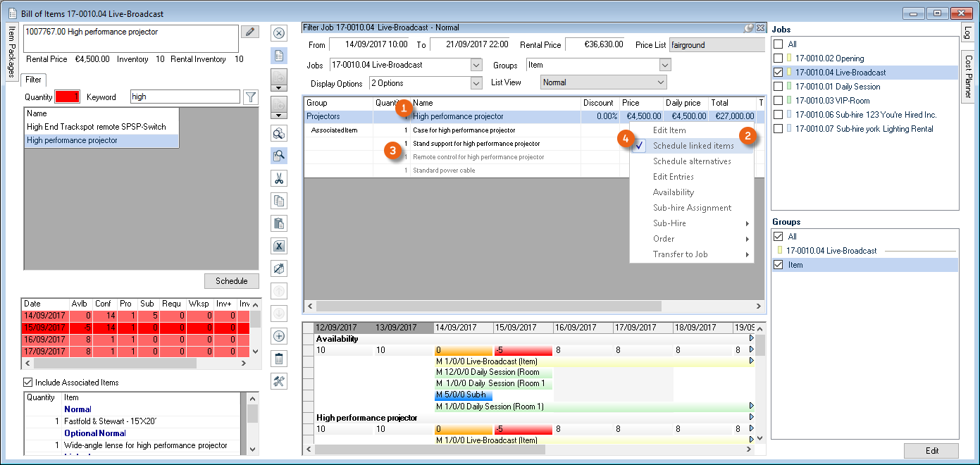Click the circled plus add icon

click(278, 336)
